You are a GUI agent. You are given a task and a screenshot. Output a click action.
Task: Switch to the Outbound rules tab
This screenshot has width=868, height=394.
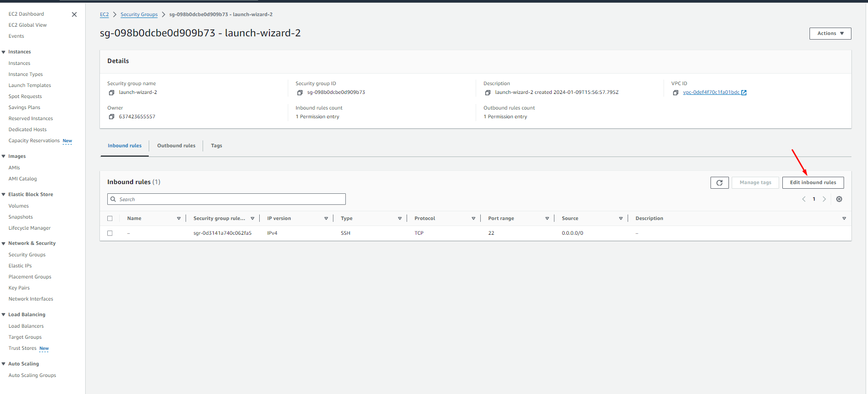pyautogui.click(x=176, y=146)
